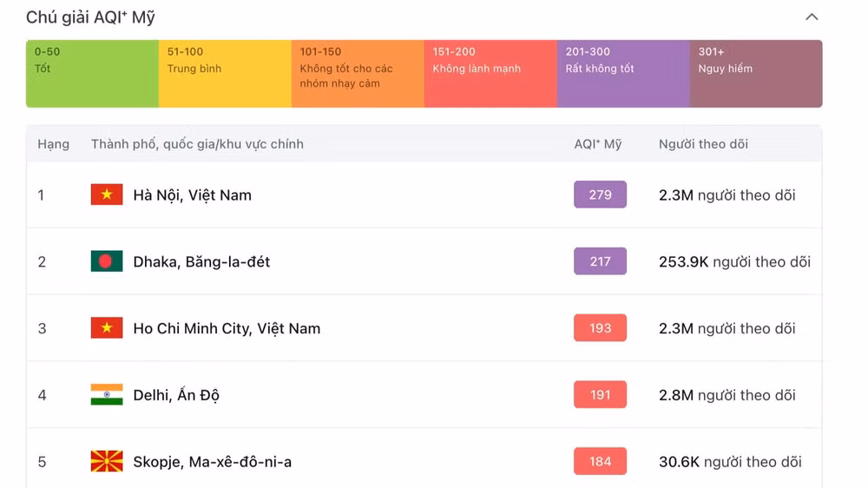This screenshot has width=868, height=488.
Task: Click the India flag beside Delhi
Action: tap(107, 394)
